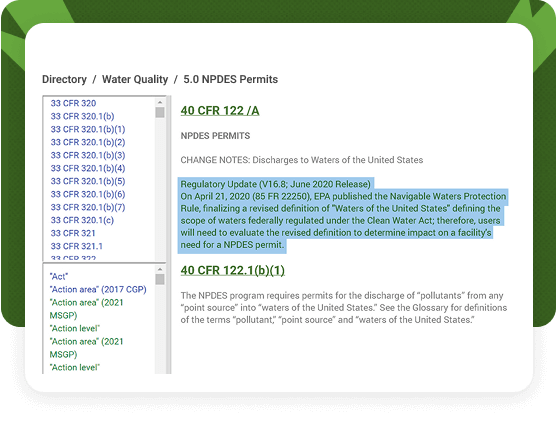Screen dimensions: 558x421
Task: Open glossary term "Act"
Action: (59, 277)
